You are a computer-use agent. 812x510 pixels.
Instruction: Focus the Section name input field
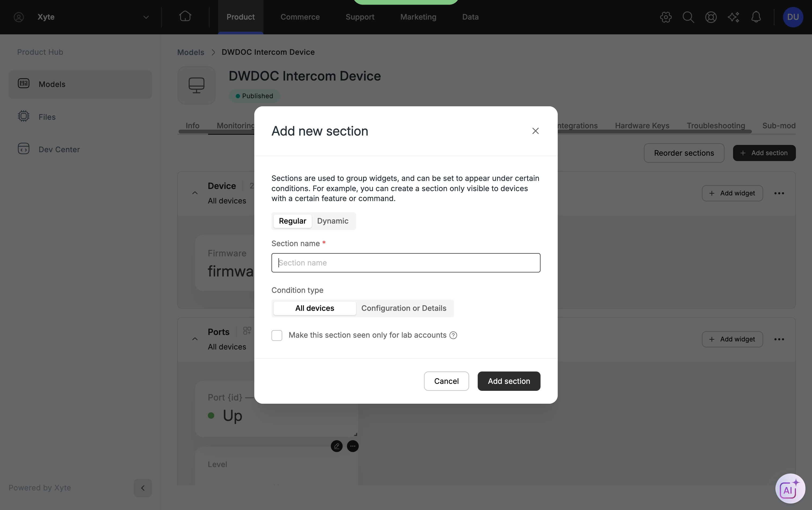406,263
